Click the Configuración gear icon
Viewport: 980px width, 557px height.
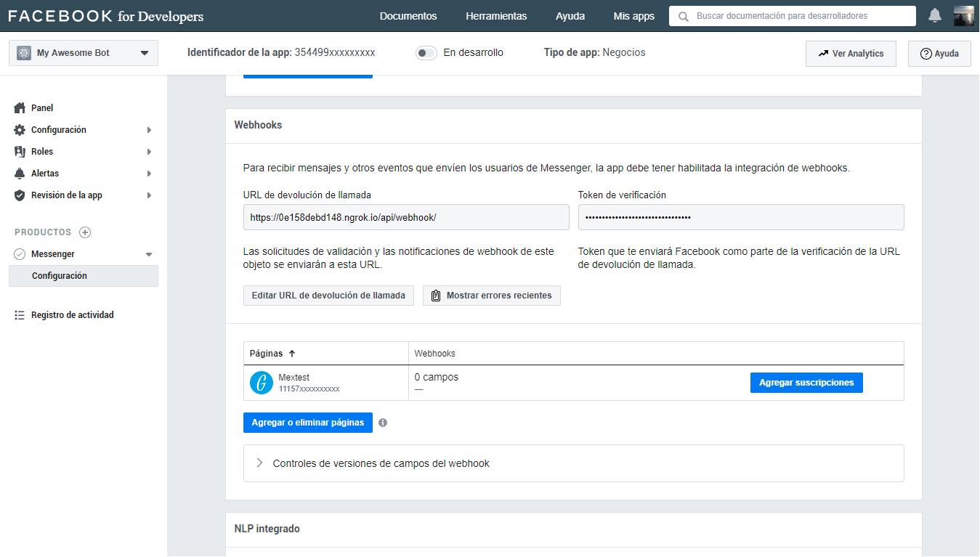[x=20, y=130]
